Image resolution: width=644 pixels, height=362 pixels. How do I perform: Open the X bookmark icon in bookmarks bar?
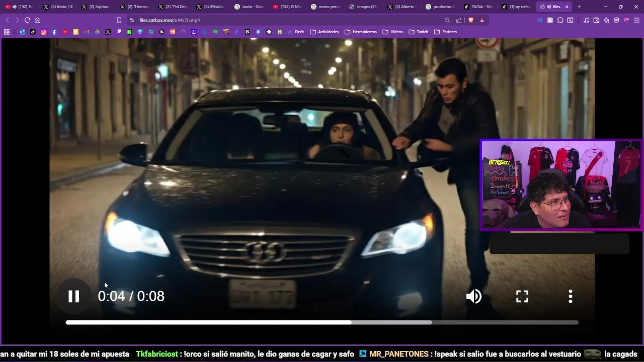(x=108, y=32)
